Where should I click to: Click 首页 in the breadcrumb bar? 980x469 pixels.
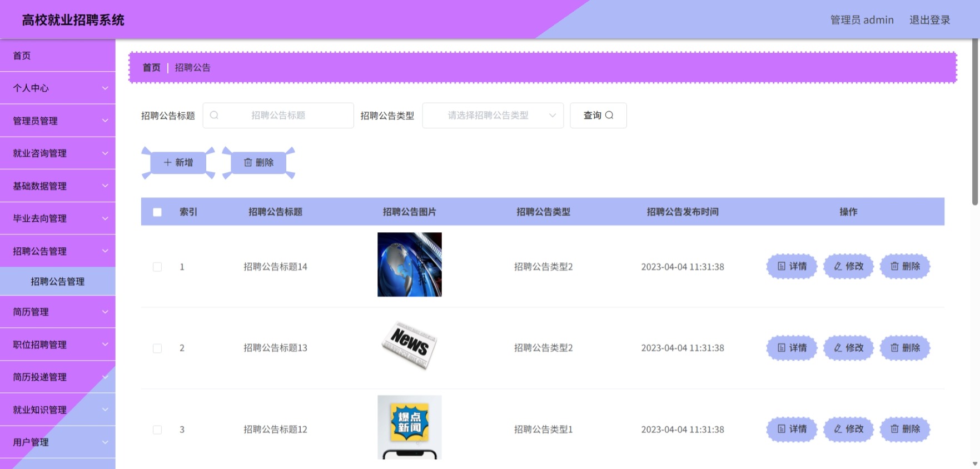pos(151,67)
